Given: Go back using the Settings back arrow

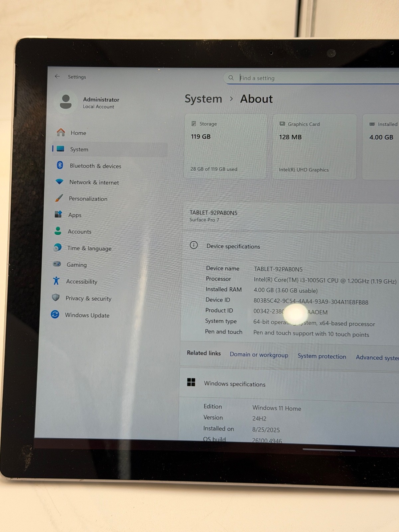Looking at the screenshot, I should pos(57,76).
